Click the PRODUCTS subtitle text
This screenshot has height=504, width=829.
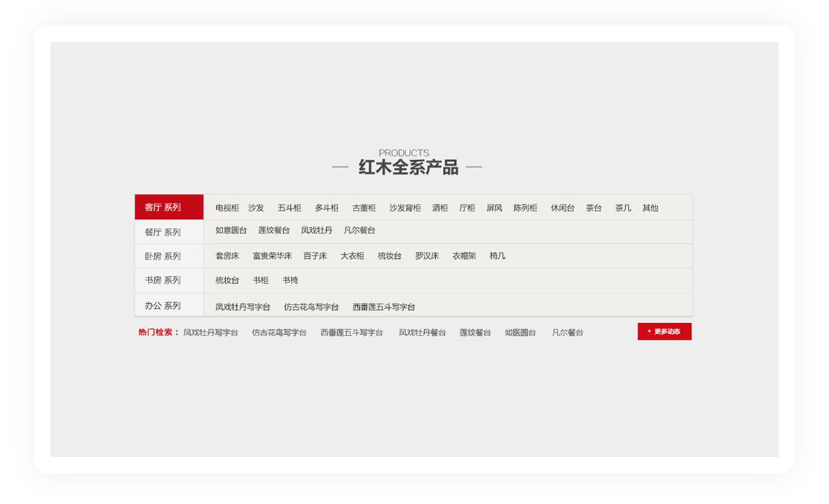[x=404, y=153]
